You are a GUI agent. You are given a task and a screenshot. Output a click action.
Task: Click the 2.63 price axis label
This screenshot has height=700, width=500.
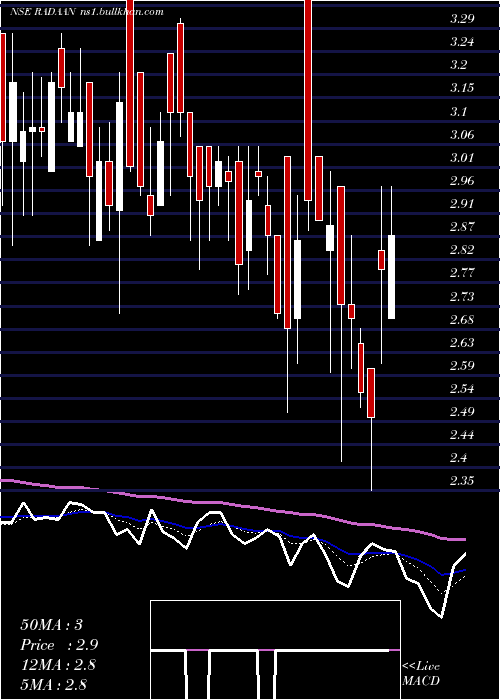pos(462,342)
